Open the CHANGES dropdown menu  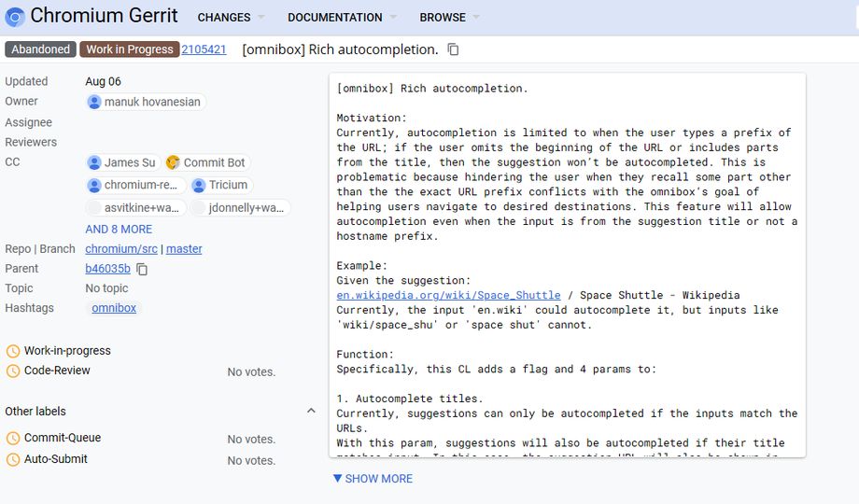click(x=231, y=18)
